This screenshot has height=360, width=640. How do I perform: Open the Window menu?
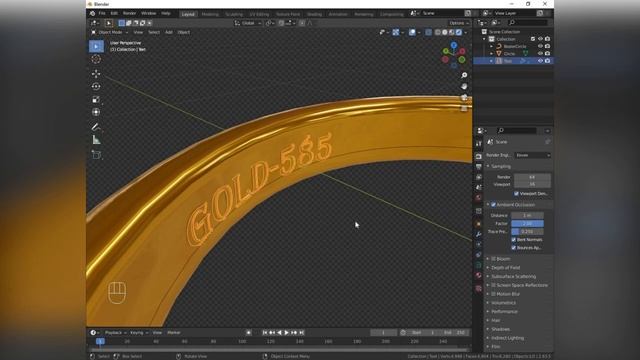(x=149, y=13)
